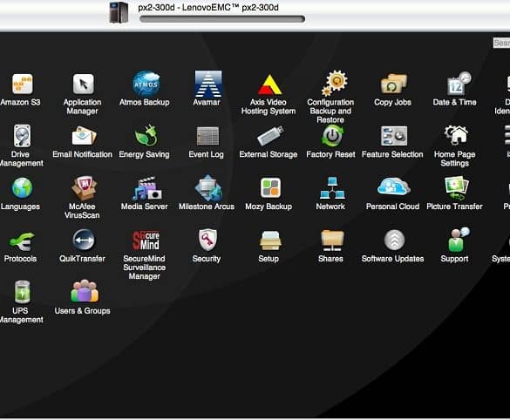Open Picture Transfer
Viewport: 510px width, 420px height.
(x=456, y=188)
